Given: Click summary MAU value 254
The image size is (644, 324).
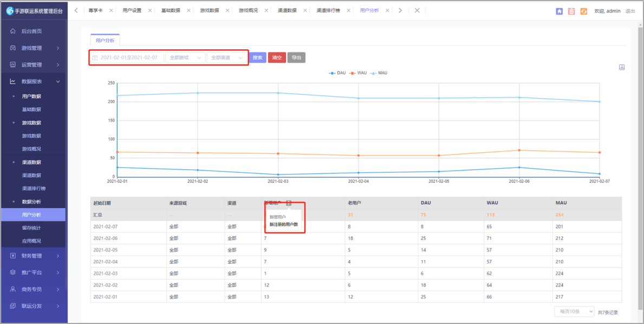Looking at the screenshot, I should coord(560,215).
